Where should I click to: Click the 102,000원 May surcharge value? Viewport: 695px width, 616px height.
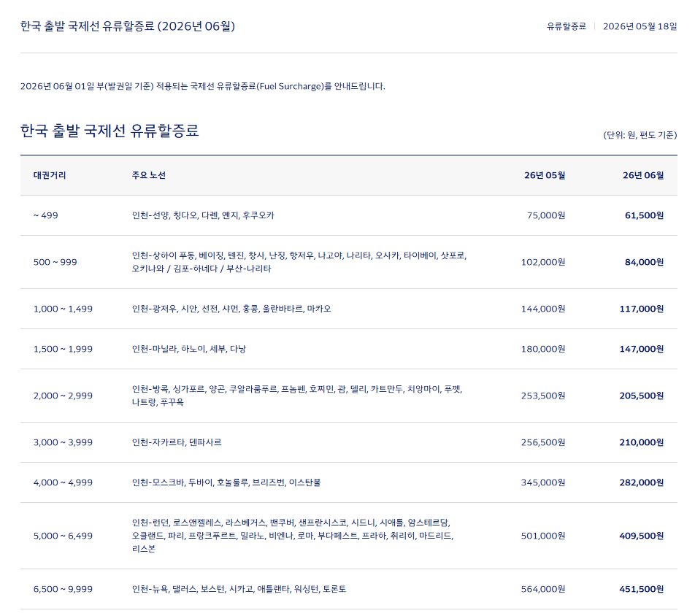[x=543, y=262]
